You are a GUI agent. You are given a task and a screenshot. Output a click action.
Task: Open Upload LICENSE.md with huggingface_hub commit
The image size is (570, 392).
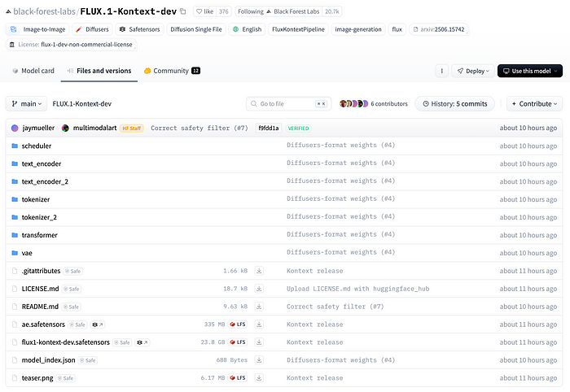point(357,289)
